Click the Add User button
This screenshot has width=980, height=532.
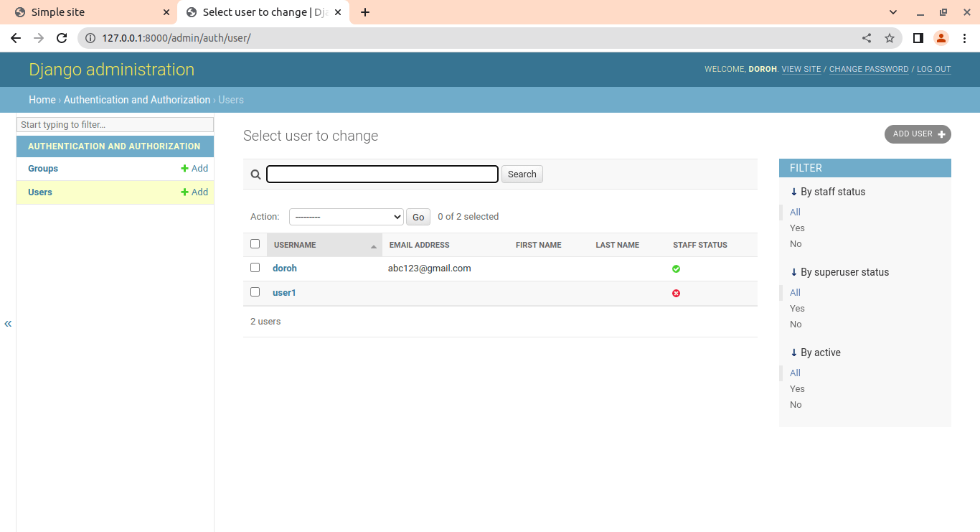[917, 134]
